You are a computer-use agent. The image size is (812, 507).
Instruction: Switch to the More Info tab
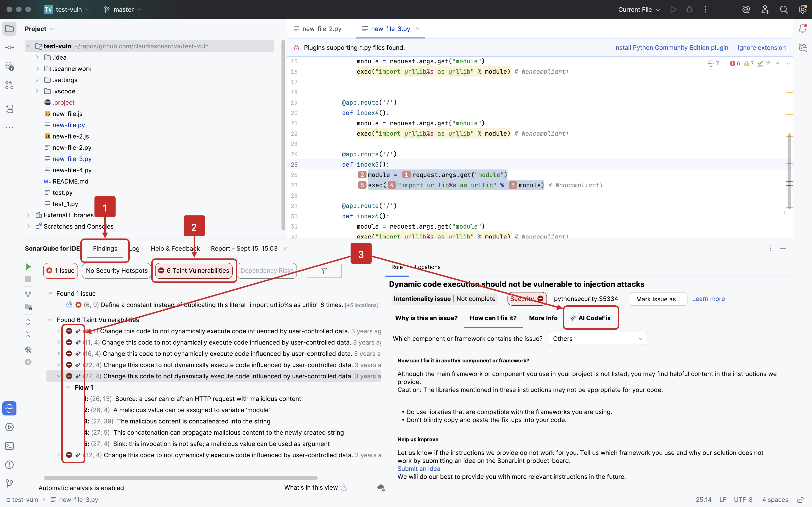click(543, 318)
